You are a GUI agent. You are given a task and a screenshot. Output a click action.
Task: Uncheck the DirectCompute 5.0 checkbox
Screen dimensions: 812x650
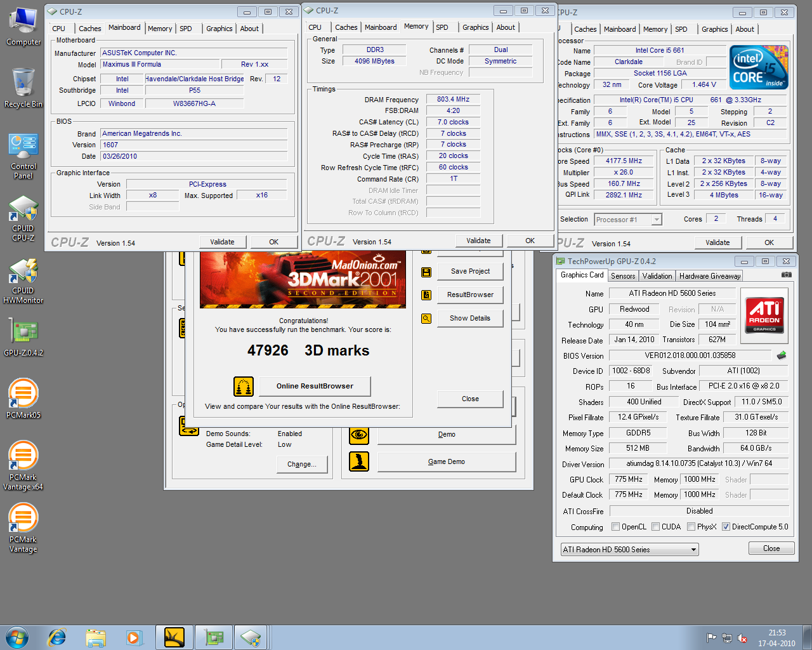[x=726, y=527]
